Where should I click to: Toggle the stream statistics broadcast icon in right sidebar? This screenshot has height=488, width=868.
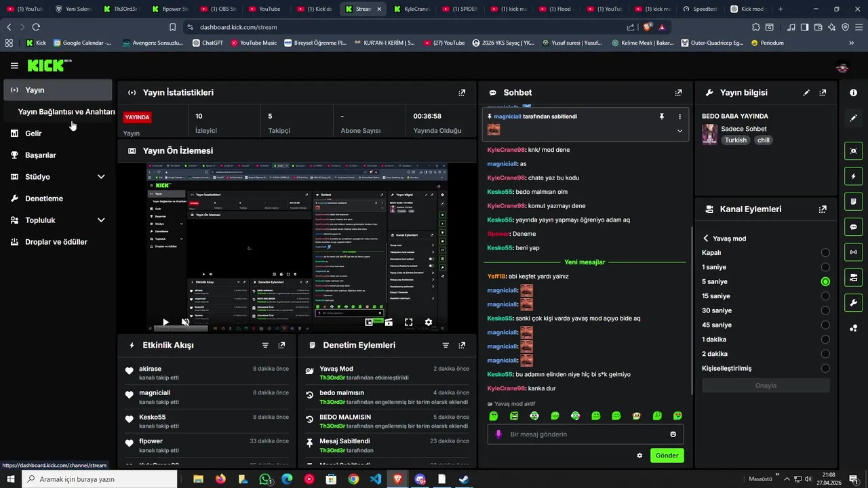[853, 252]
